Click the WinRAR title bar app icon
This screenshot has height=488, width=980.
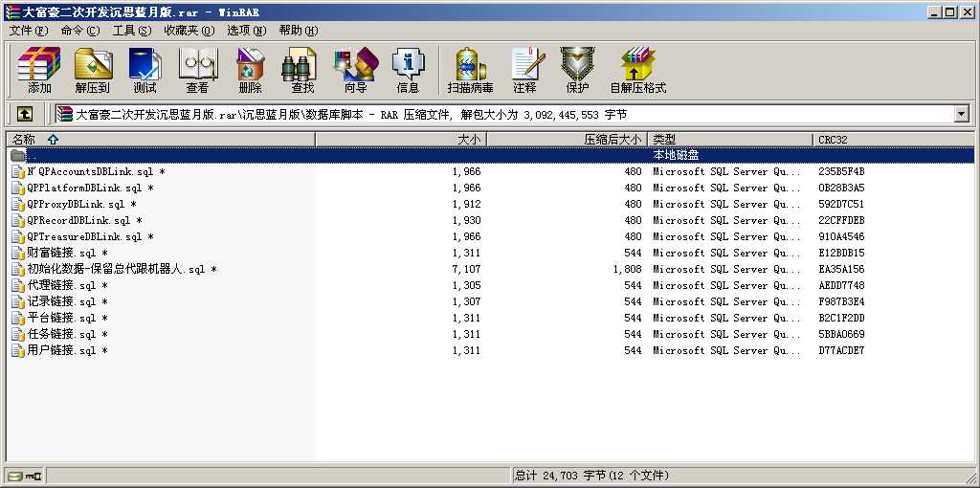tap(11, 11)
